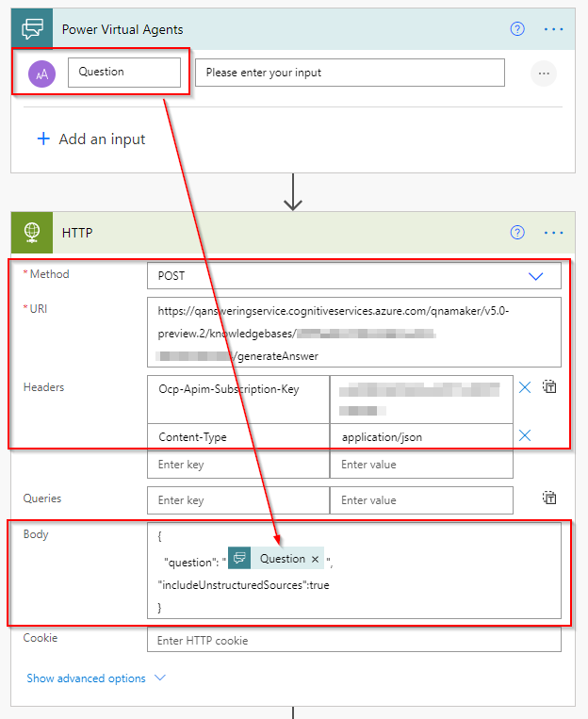
Task: Click the Power Virtual Agents trigger icon
Action: click(33, 28)
